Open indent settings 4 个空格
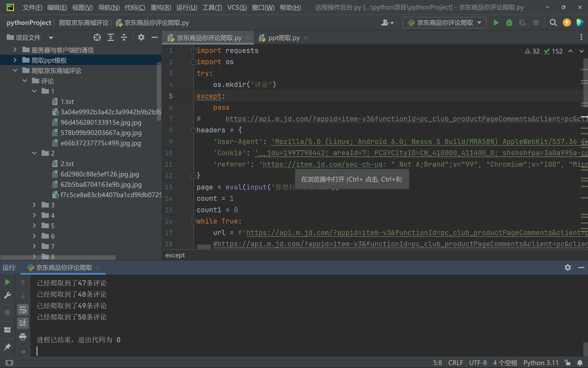Screen dimensions: 588x368 (x=505, y=363)
